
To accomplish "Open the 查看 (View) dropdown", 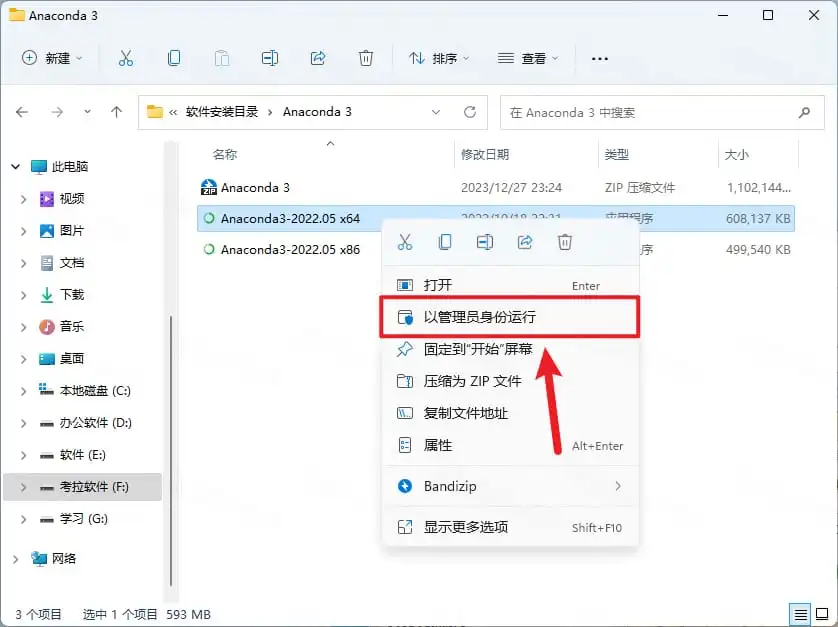I will click(527, 58).
